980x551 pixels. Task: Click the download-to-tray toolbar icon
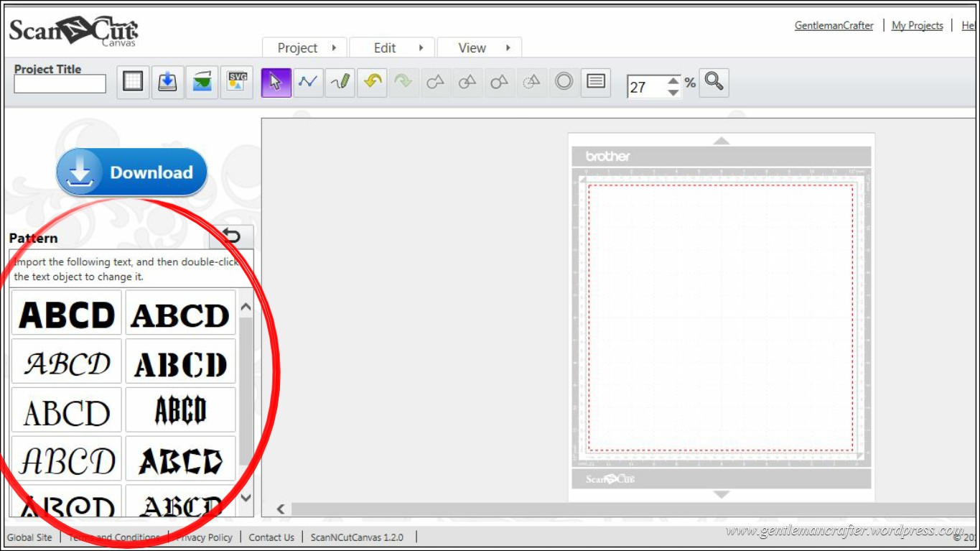[167, 82]
